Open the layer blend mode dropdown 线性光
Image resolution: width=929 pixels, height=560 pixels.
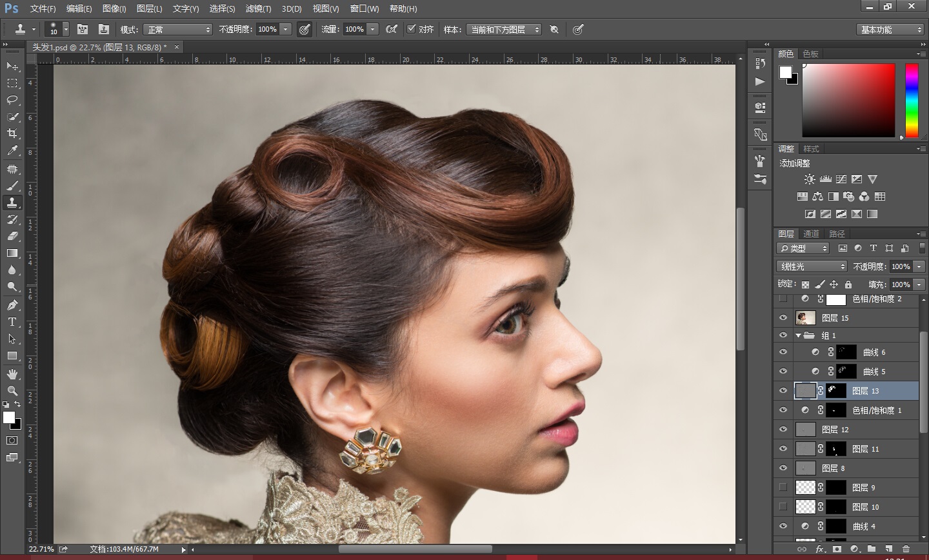812,266
